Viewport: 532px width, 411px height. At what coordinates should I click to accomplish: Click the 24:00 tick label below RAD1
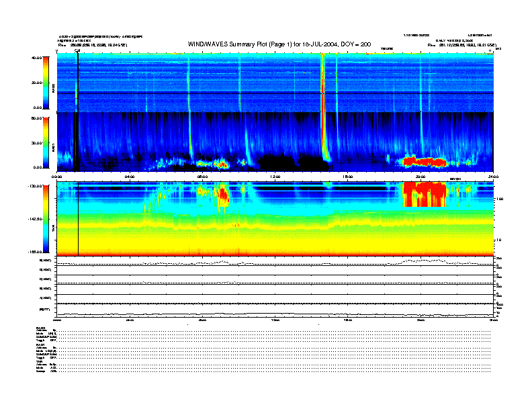point(492,176)
